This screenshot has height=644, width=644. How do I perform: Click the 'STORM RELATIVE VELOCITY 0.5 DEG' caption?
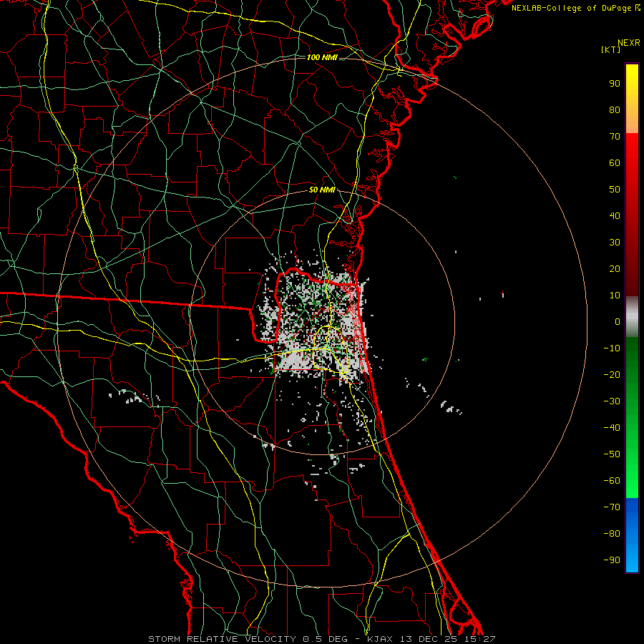coord(248,639)
